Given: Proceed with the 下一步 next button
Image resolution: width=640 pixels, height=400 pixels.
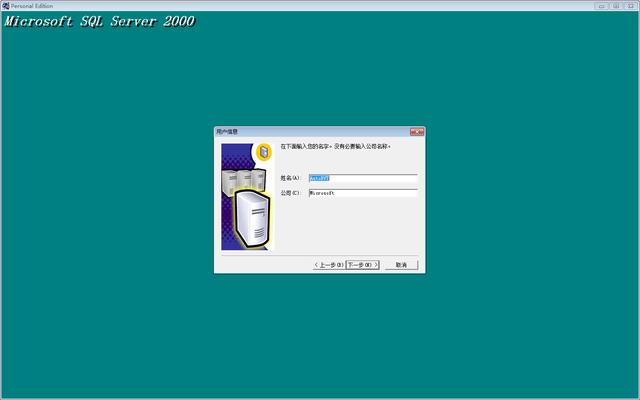Looking at the screenshot, I should (x=362, y=265).
